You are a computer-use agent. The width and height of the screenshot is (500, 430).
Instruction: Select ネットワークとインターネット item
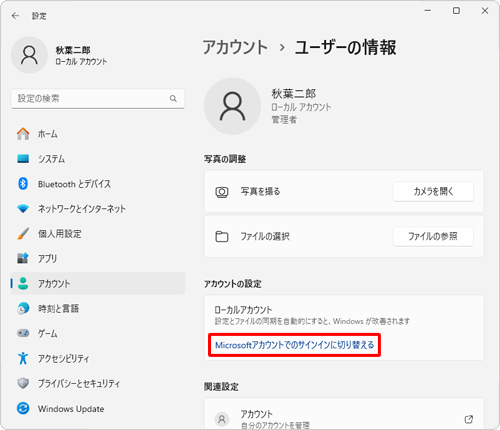(98, 209)
